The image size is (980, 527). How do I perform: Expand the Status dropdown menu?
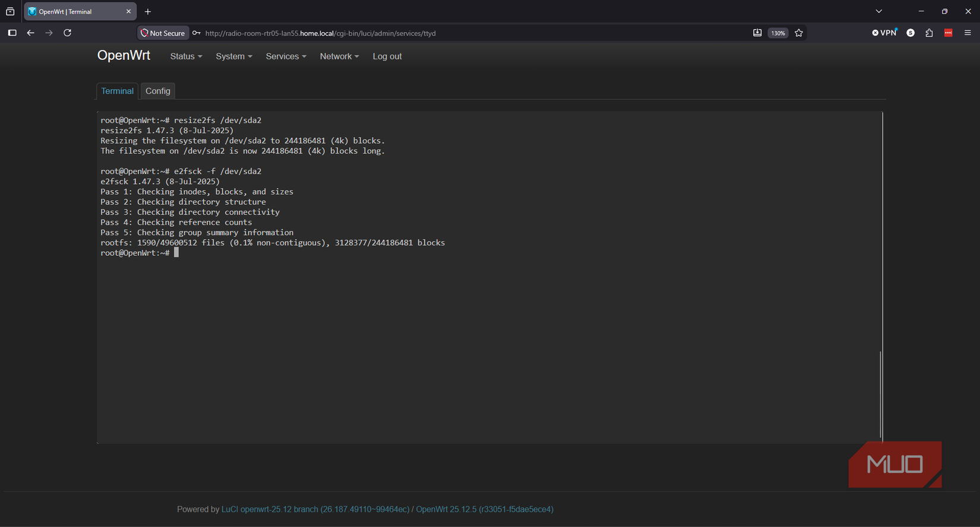click(186, 56)
